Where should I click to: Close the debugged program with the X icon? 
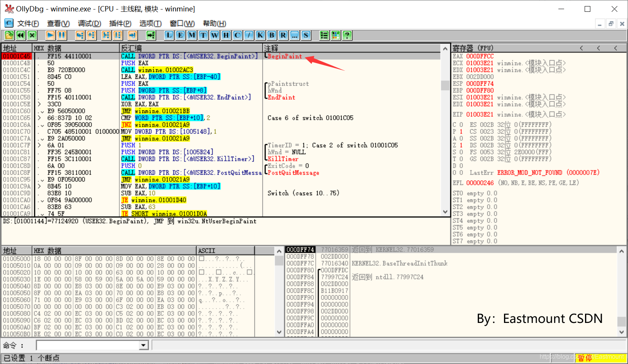32,35
